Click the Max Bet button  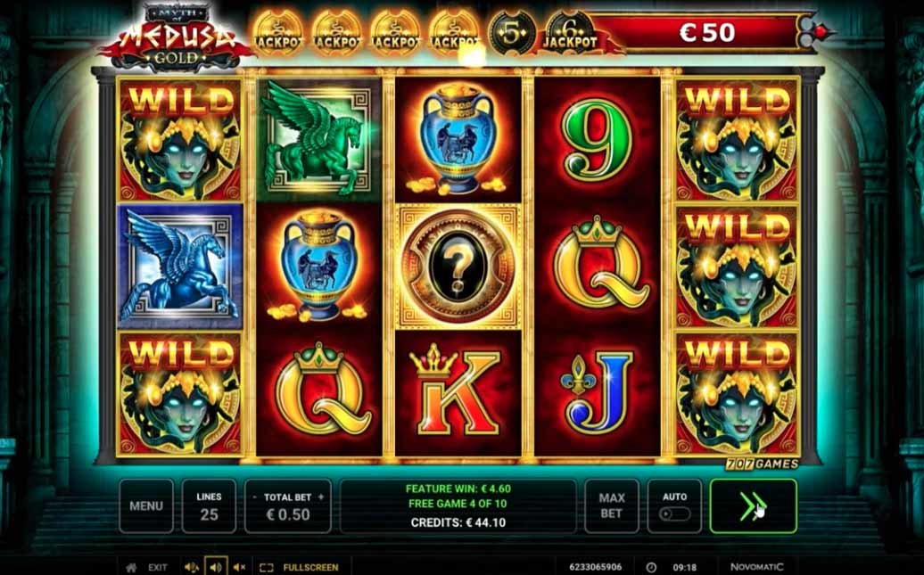[611, 506]
